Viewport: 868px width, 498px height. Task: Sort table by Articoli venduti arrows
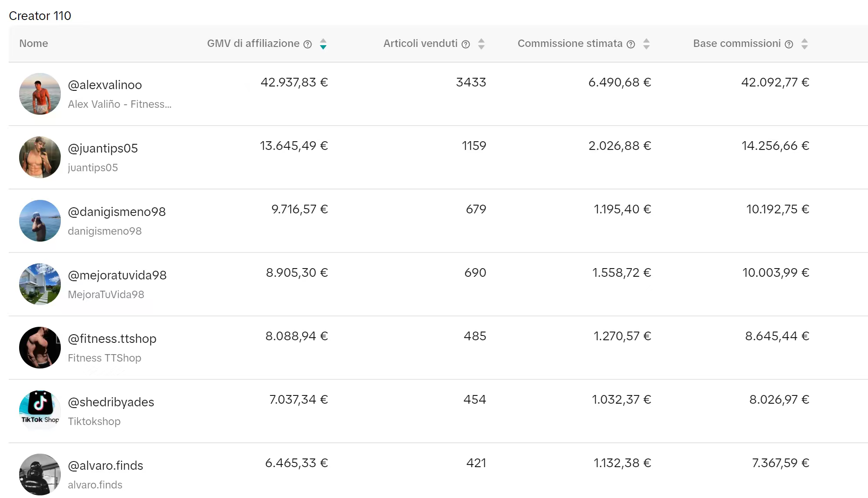pos(481,44)
